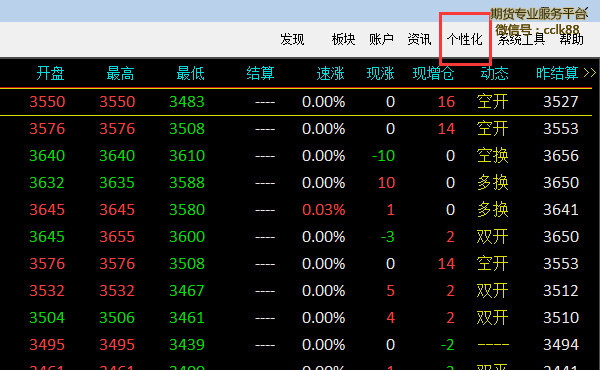Click the 现涨 value -10
Screen dimensions: 600x370
pyautogui.click(x=383, y=156)
